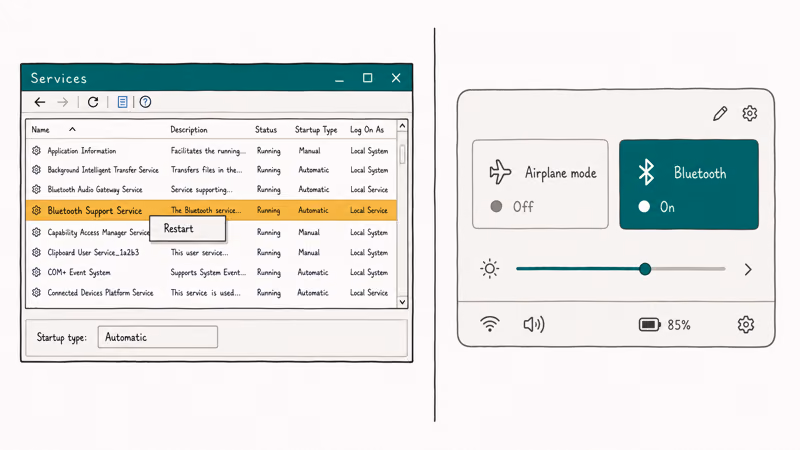Image resolution: width=800 pixels, height=450 pixels.
Task: Click the 85% battery percentage text
Action: click(679, 325)
